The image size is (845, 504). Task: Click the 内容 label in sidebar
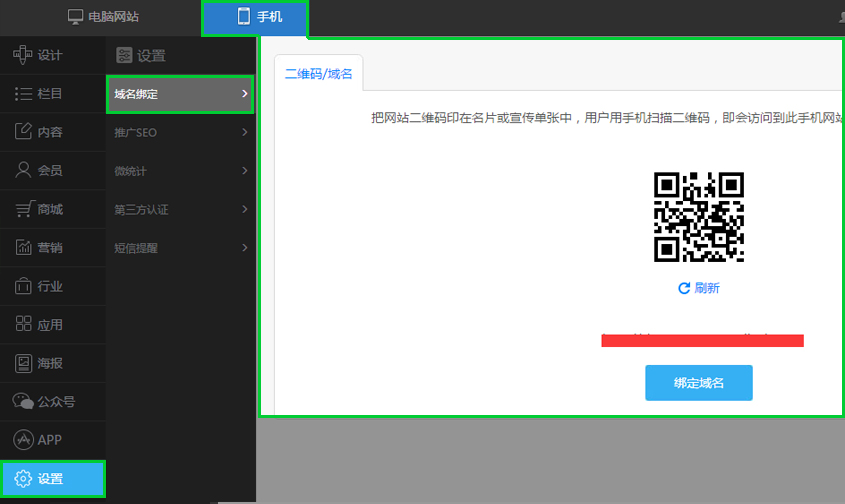coord(50,132)
